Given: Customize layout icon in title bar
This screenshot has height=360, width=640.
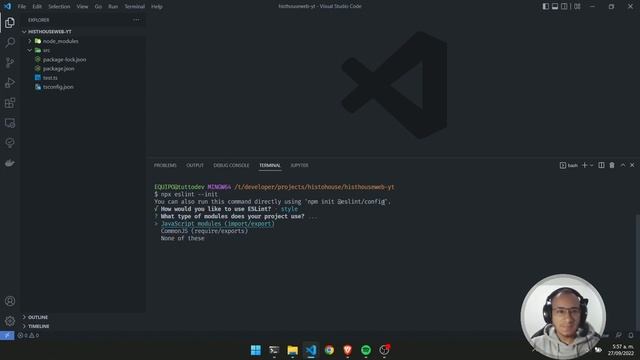Looking at the screenshot, I should click(577, 7).
